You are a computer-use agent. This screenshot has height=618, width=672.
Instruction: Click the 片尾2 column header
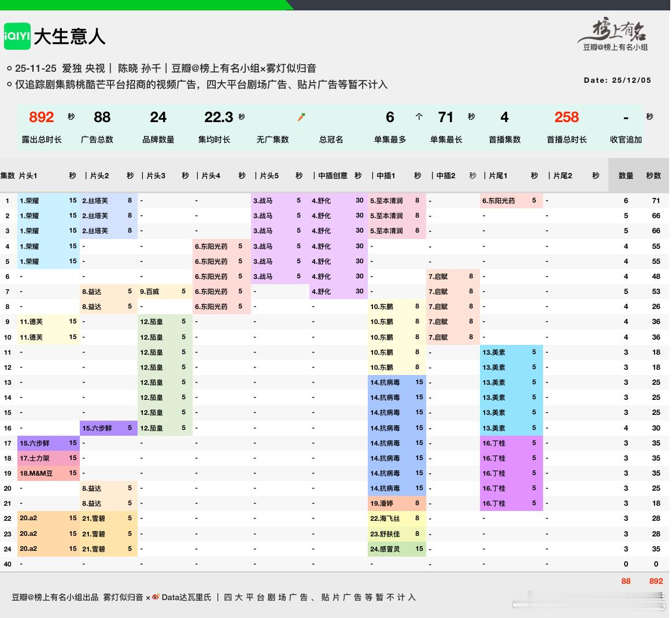(x=563, y=175)
